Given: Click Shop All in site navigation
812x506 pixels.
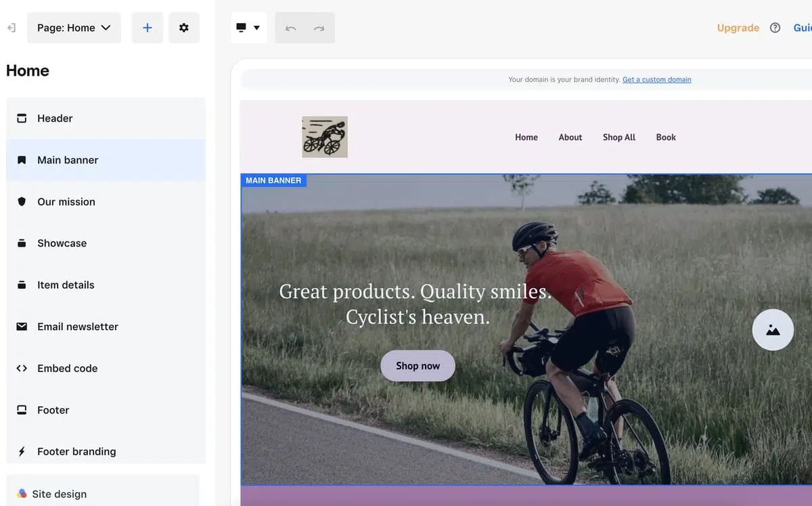Looking at the screenshot, I should (618, 137).
